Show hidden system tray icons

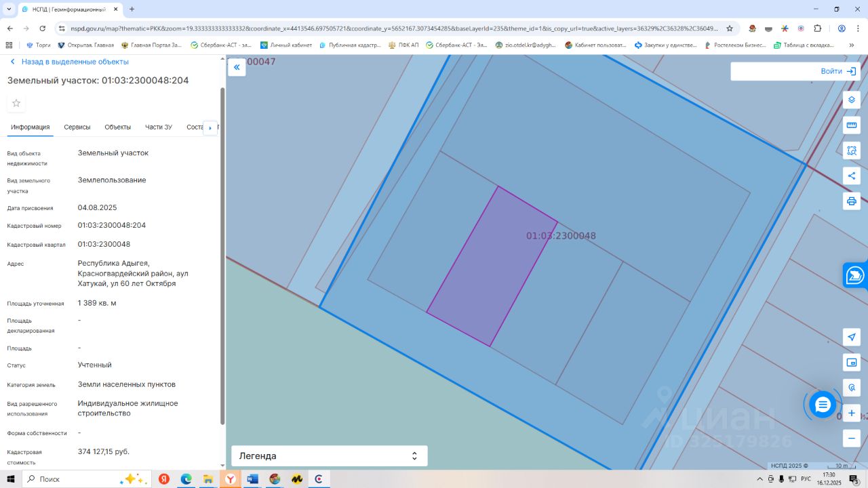[x=759, y=479]
